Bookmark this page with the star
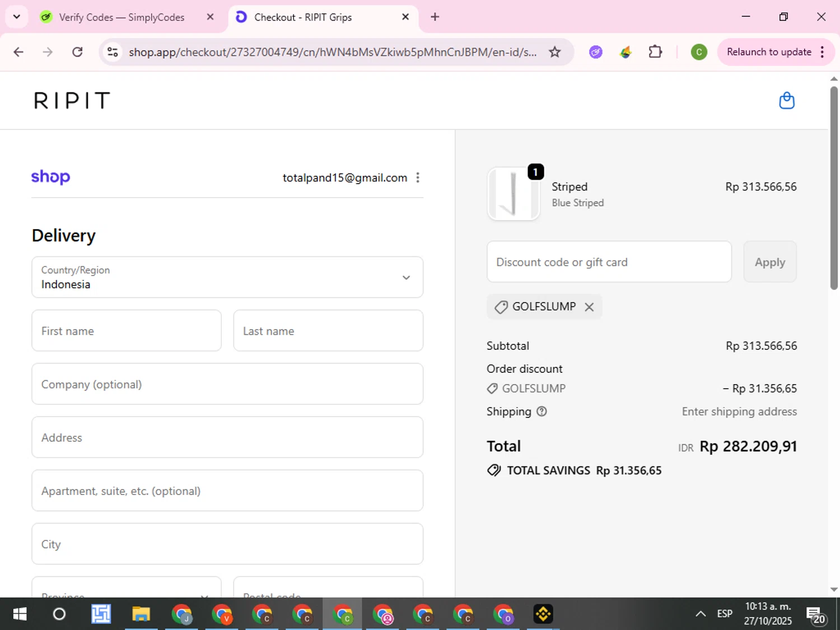The width and height of the screenshot is (840, 630). click(554, 52)
